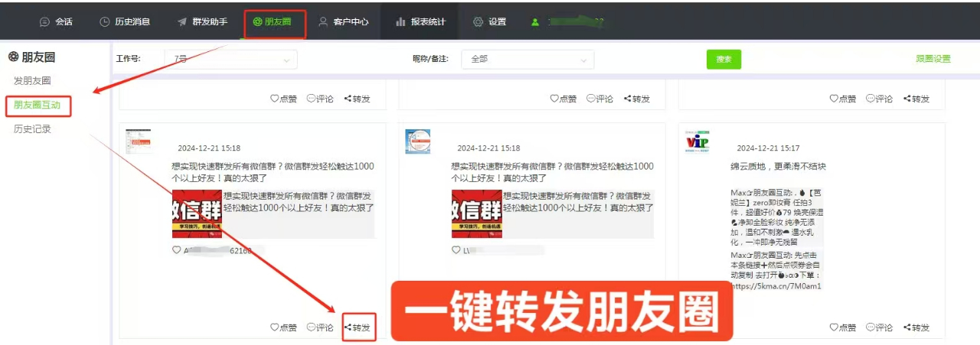Open the 微信群 thumbnail in the post liked by A…62168
This screenshot has width=980, height=345.
pos(197,213)
